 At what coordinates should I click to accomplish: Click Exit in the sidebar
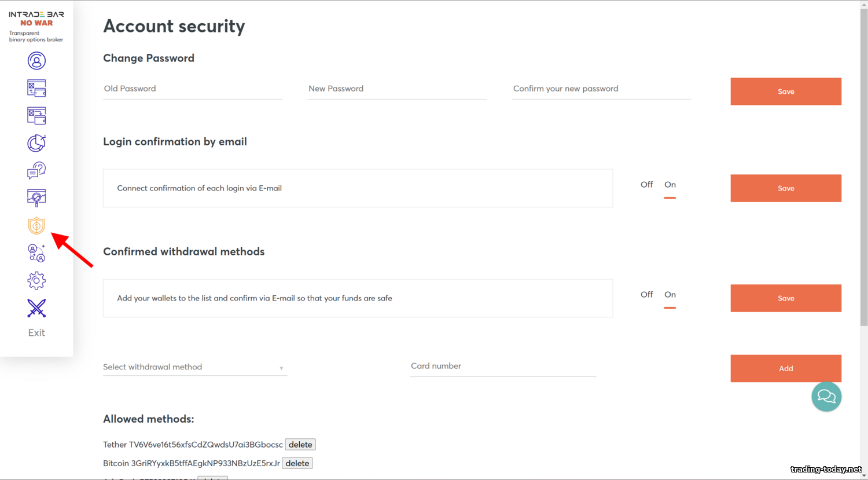[36, 333]
